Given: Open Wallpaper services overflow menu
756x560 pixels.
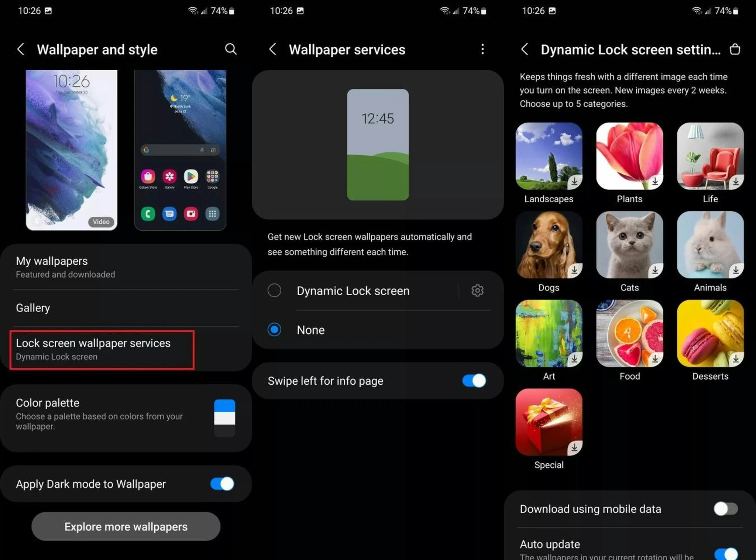Looking at the screenshot, I should [482, 49].
